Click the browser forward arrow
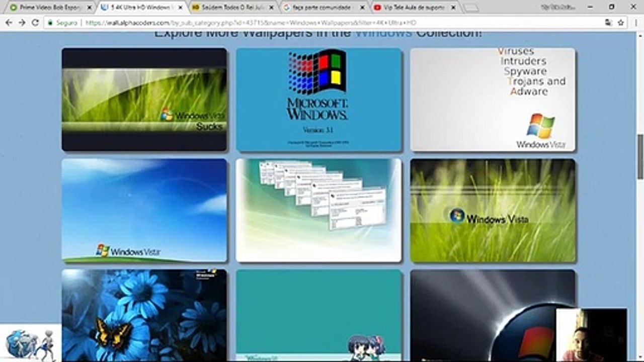 pyautogui.click(x=22, y=23)
